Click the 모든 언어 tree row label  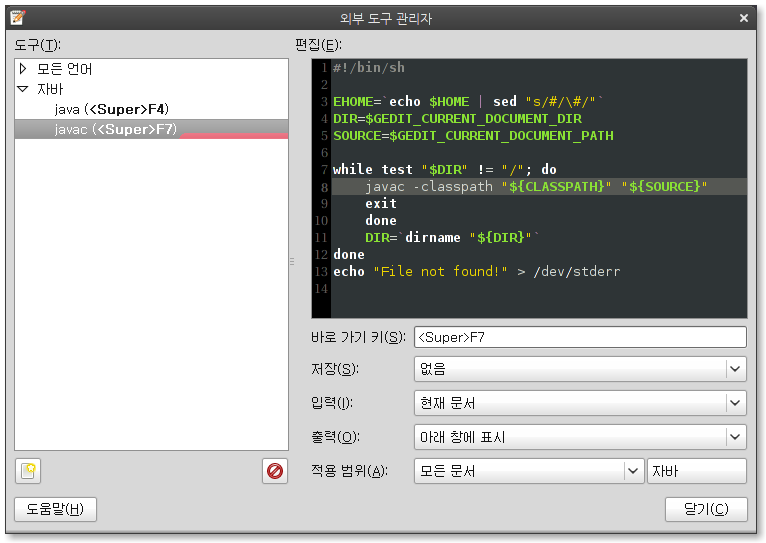pyautogui.click(x=64, y=68)
